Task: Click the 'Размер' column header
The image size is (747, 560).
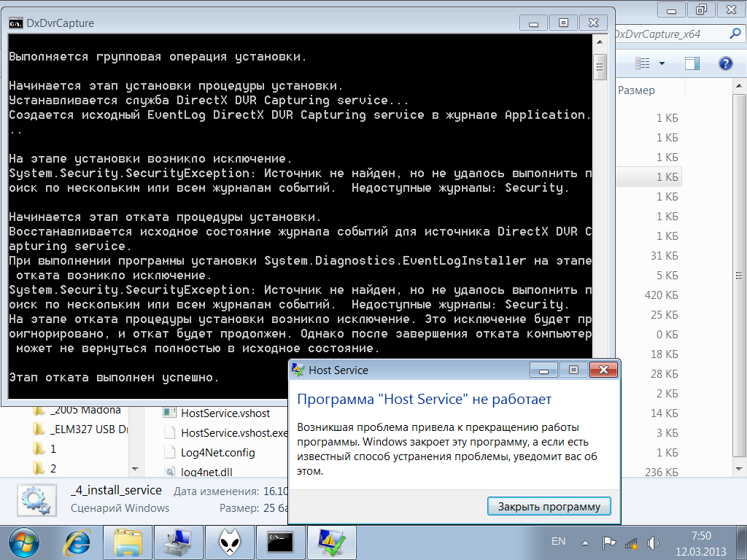Action: coord(636,90)
